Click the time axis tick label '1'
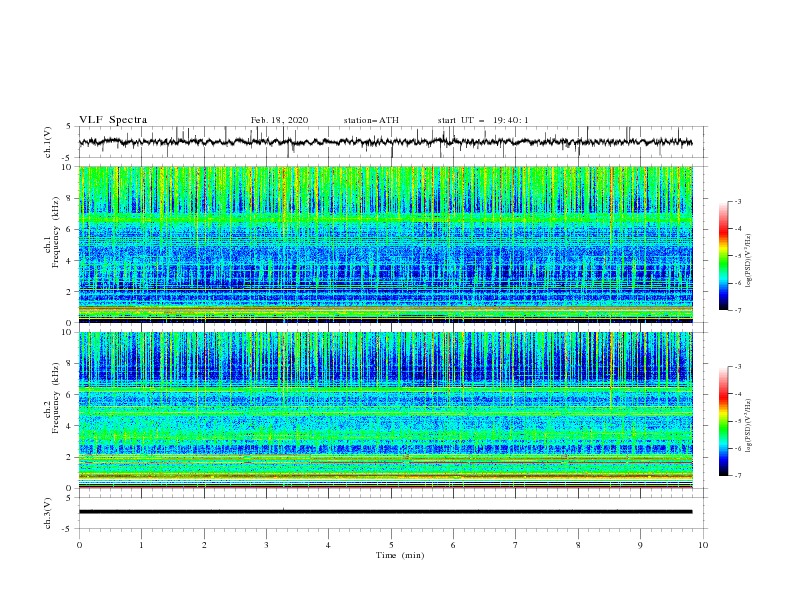Viewport: 792px width, 612px height. click(x=141, y=545)
